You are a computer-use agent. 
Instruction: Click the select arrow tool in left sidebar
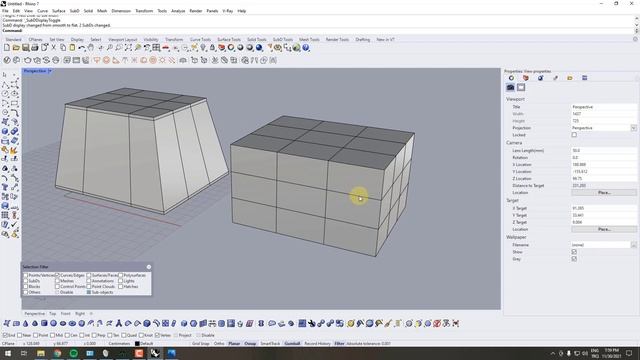(5, 75)
